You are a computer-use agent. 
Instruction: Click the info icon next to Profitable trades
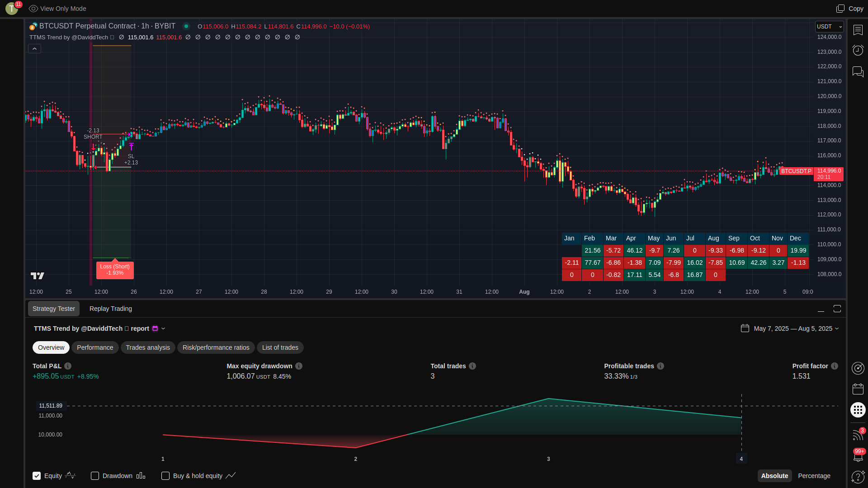(660, 366)
